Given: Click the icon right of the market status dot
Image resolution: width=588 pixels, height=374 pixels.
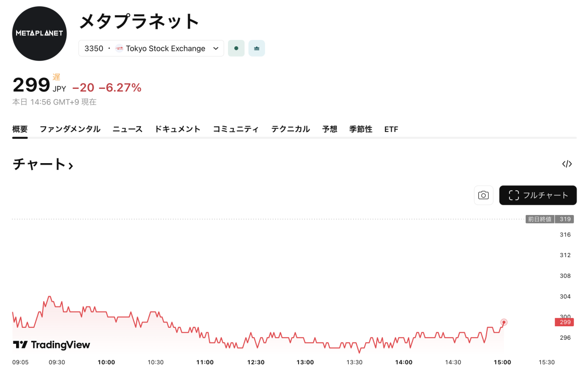Looking at the screenshot, I should click(257, 48).
